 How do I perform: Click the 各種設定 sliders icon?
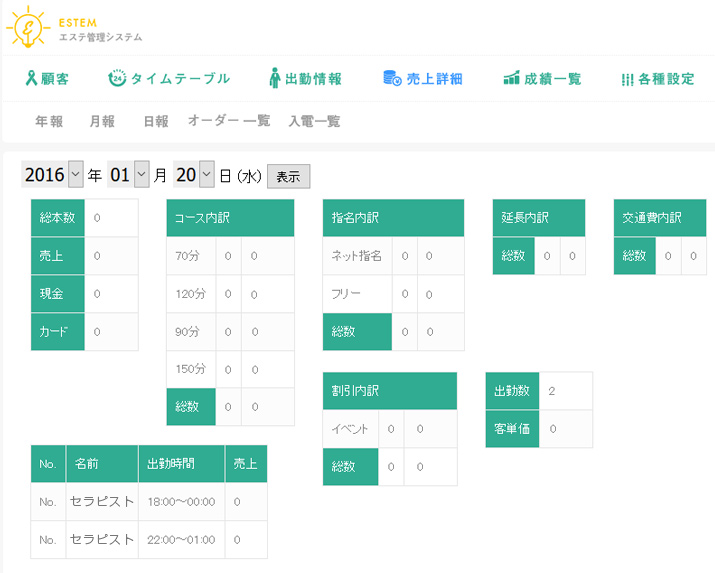(627, 79)
